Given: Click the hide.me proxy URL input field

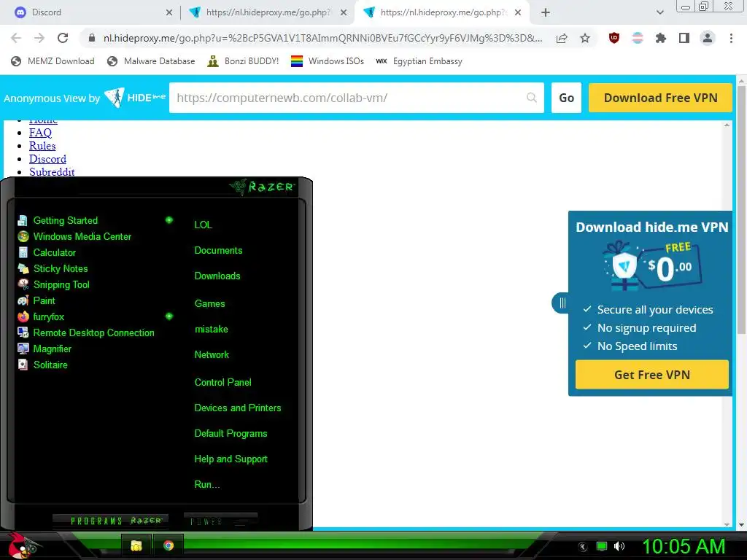Looking at the screenshot, I should point(356,98).
